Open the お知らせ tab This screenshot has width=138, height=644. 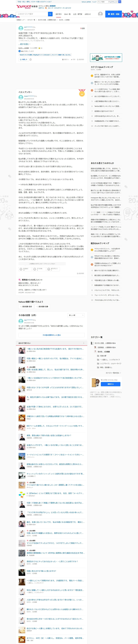click(x=88, y=14)
